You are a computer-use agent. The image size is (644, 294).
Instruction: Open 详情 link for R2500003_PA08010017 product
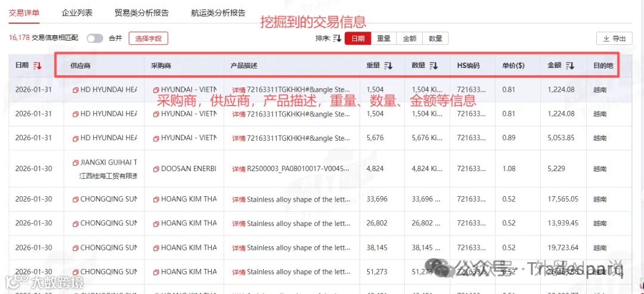point(239,169)
